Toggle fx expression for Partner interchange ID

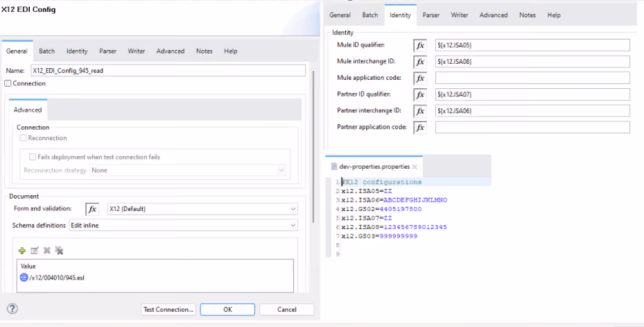pyautogui.click(x=420, y=111)
